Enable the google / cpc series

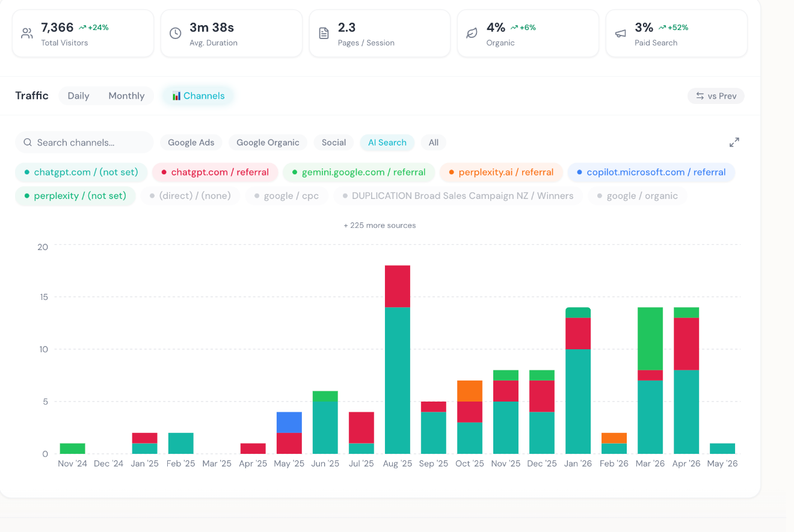(x=286, y=196)
